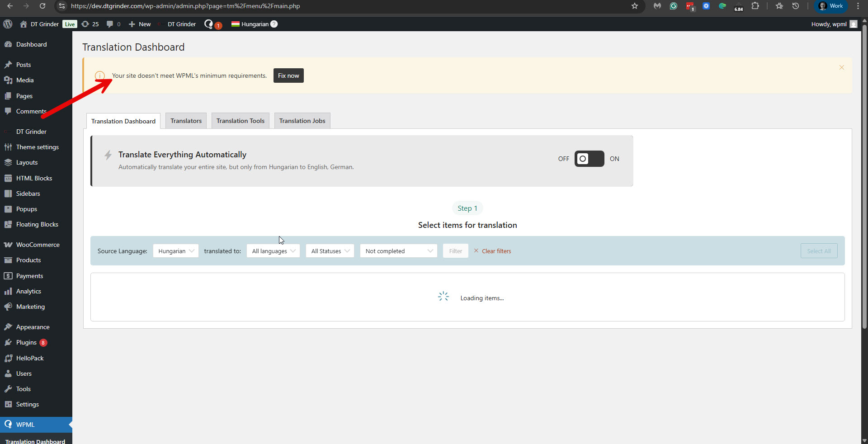Click the ON label beside the toggle

[x=614, y=159]
